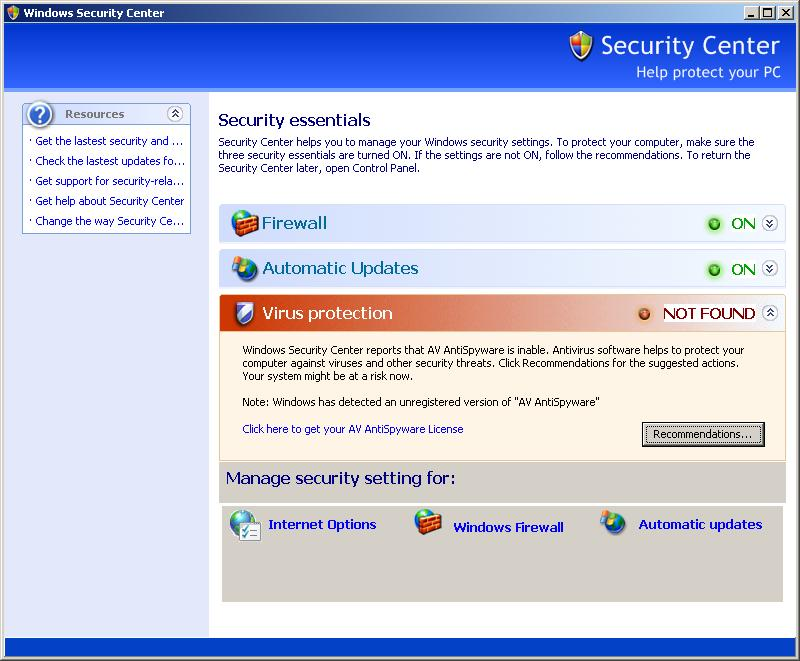This screenshot has height=661, width=800.
Task: Click the Virus protection shield icon
Action: (244, 313)
